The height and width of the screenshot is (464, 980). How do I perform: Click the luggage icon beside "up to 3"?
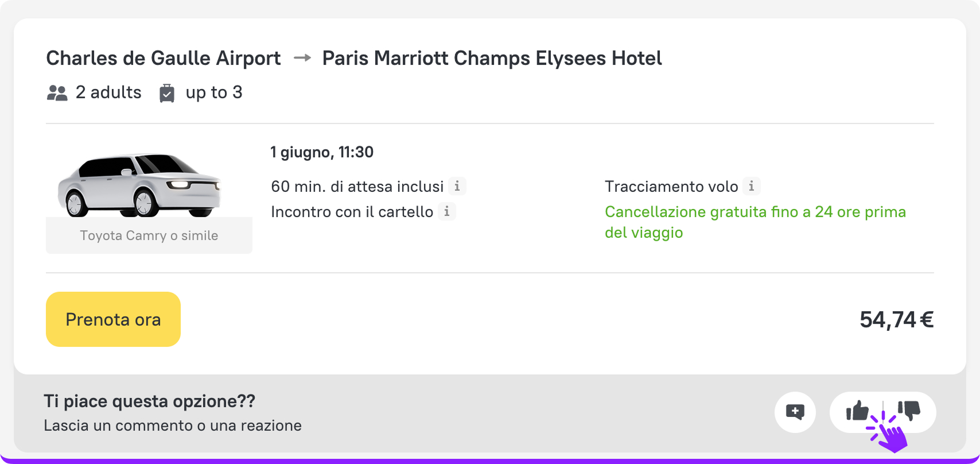pyautogui.click(x=167, y=93)
